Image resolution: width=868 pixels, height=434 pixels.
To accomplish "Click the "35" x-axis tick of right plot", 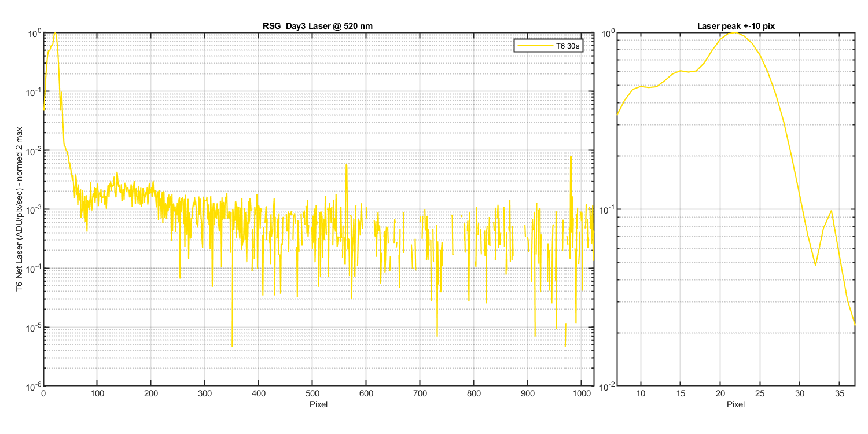I will 839,393.
